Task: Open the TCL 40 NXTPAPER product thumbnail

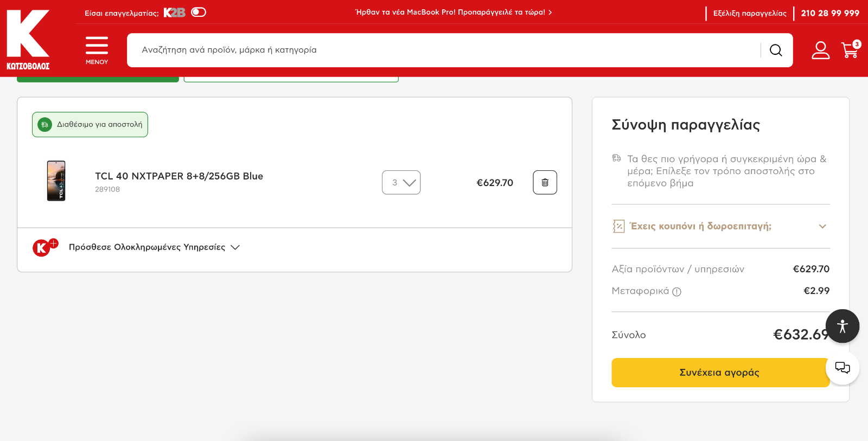Action: coord(56,181)
